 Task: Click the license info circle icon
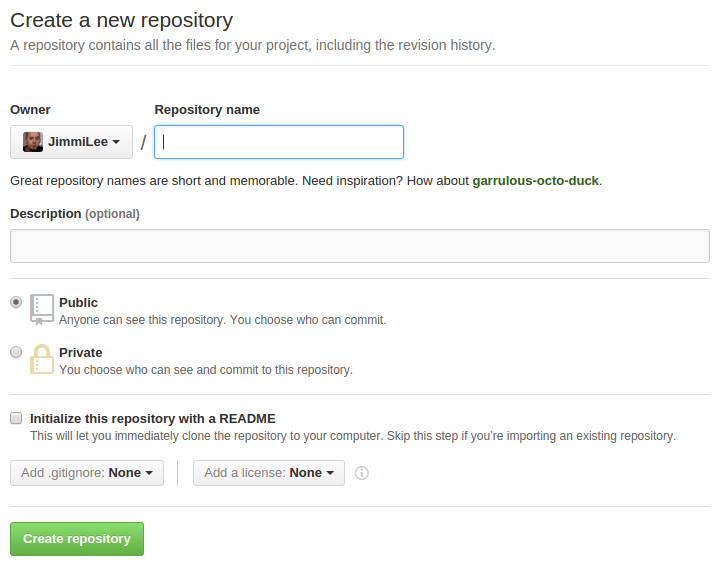362,473
